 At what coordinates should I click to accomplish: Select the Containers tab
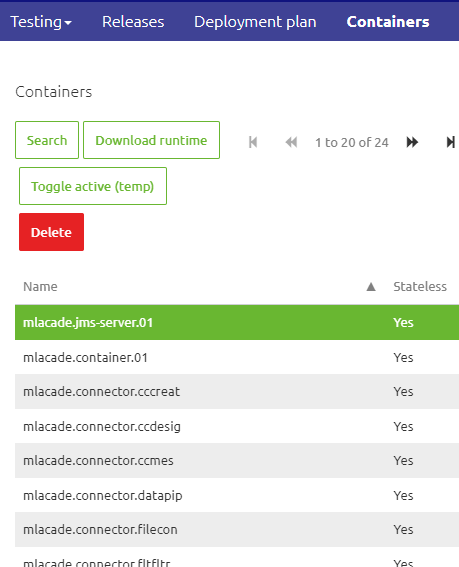click(x=388, y=22)
